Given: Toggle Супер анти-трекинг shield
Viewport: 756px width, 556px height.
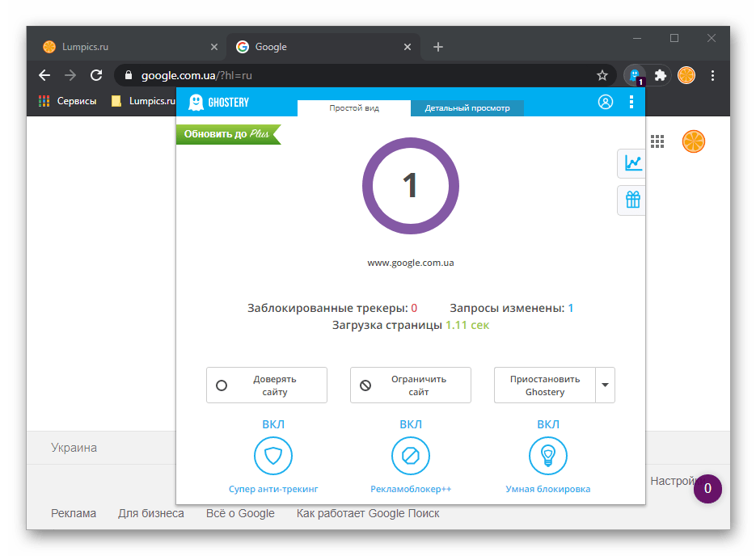Looking at the screenshot, I should (273, 457).
